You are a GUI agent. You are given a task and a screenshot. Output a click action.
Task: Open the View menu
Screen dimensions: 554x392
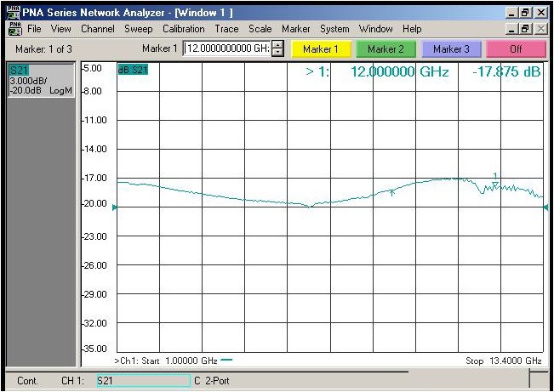click(60, 29)
